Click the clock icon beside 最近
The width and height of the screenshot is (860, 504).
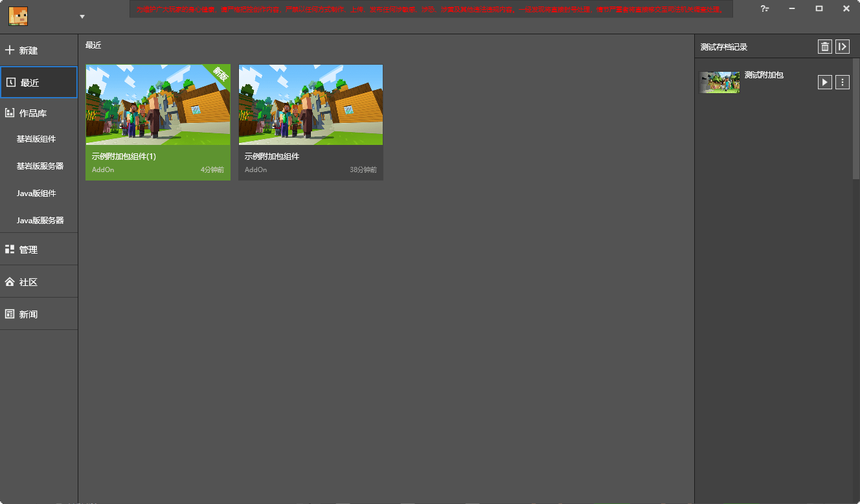point(11,82)
